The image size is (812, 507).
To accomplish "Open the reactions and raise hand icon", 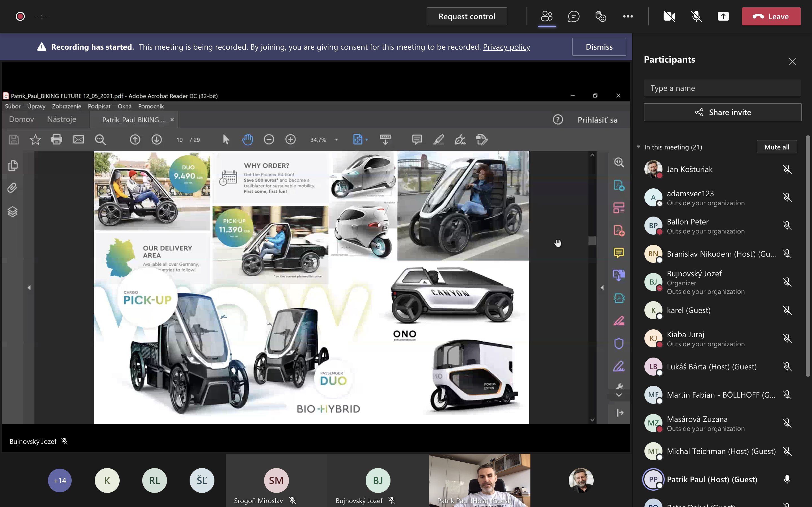I will (600, 16).
